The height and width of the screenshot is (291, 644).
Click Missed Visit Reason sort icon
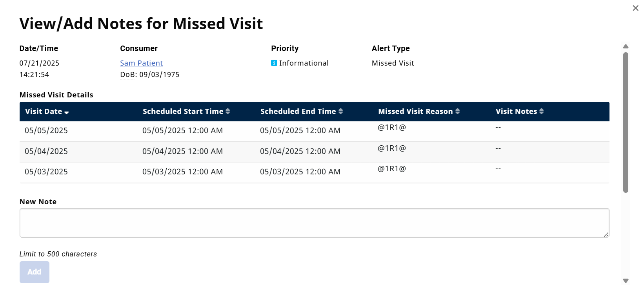coord(457,112)
